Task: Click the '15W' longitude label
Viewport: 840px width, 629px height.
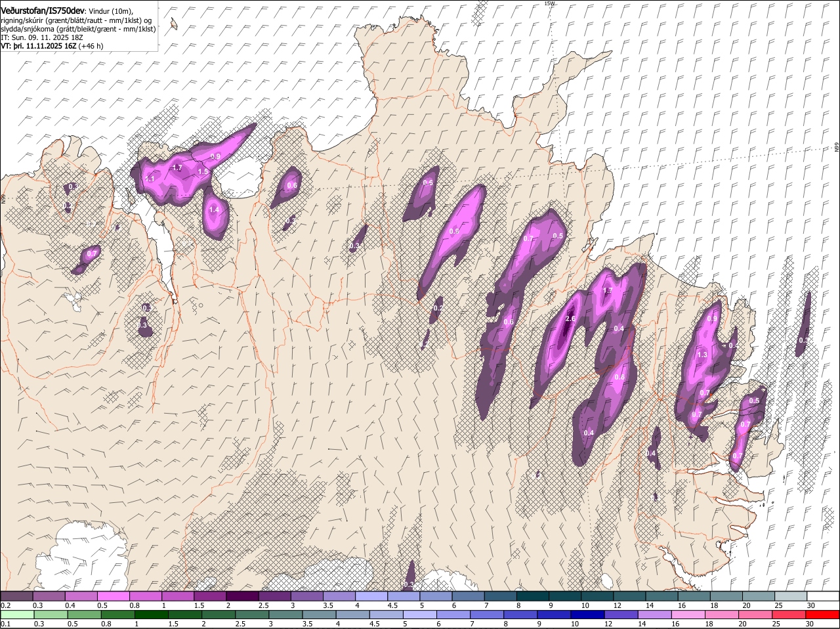Action: [549, 3]
